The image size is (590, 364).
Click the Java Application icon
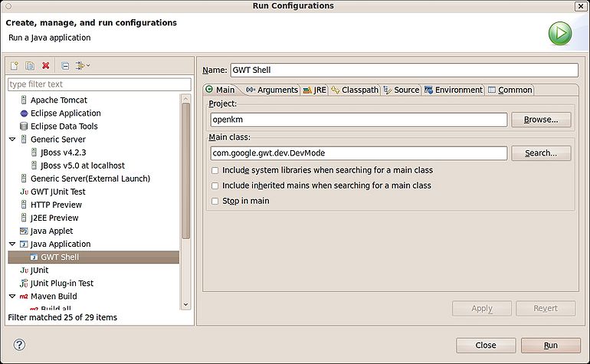[24, 244]
